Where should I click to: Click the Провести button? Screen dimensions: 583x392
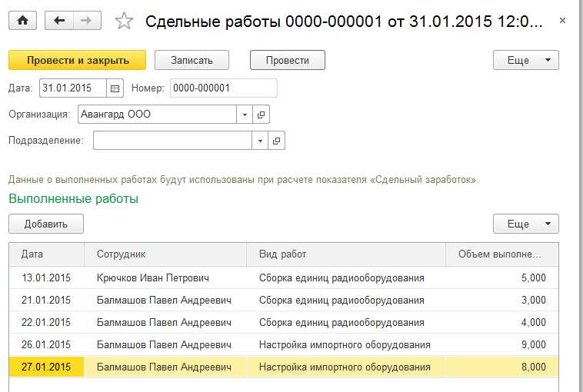[x=287, y=60]
